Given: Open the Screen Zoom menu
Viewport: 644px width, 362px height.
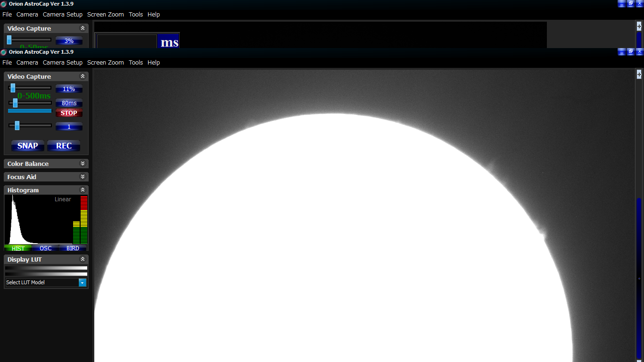Looking at the screenshot, I should 105,62.
